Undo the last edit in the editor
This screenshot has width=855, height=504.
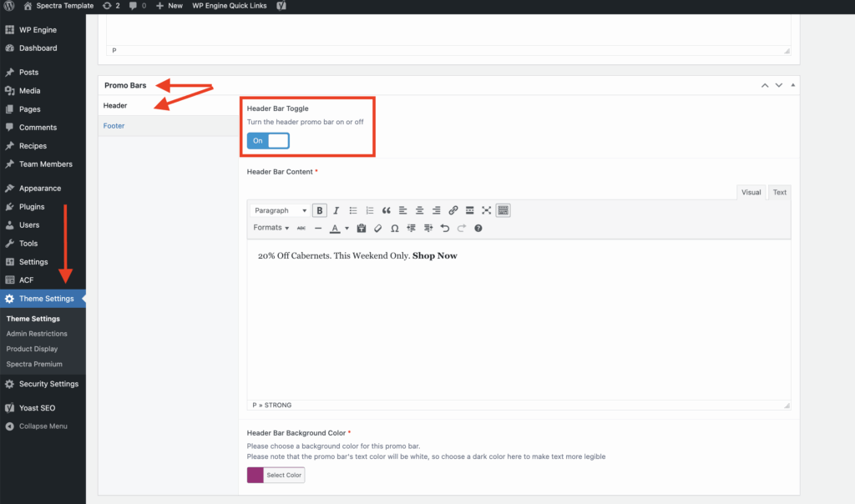click(x=444, y=228)
